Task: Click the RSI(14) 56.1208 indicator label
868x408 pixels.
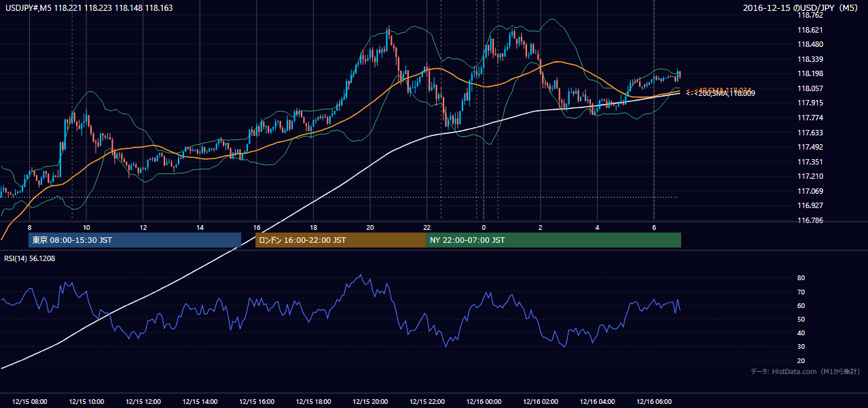Action: point(30,258)
